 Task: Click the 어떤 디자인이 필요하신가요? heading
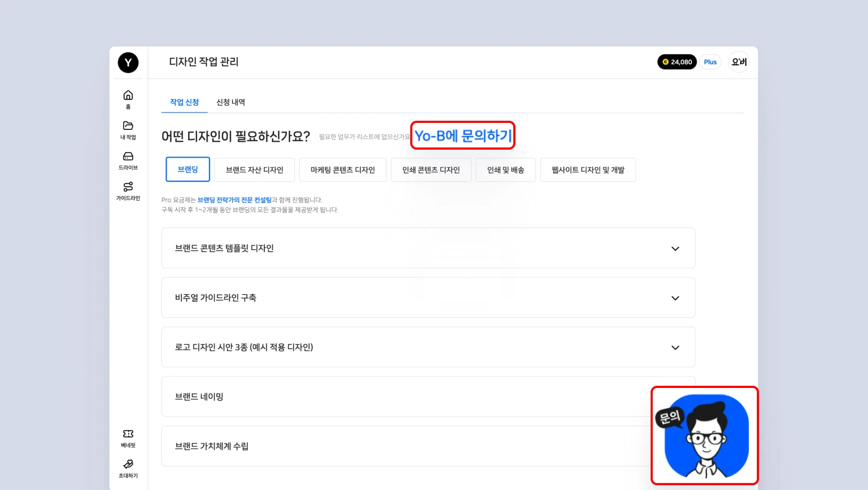[x=236, y=136]
